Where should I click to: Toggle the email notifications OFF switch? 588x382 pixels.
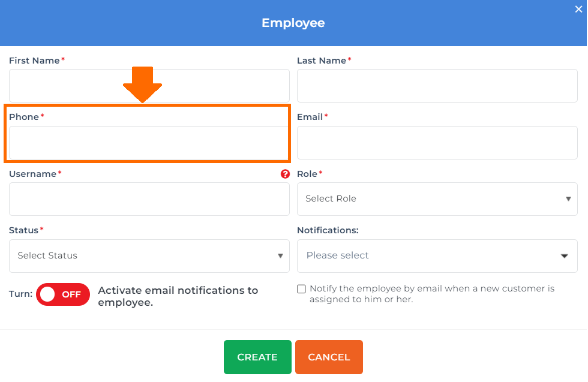[63, 294]
